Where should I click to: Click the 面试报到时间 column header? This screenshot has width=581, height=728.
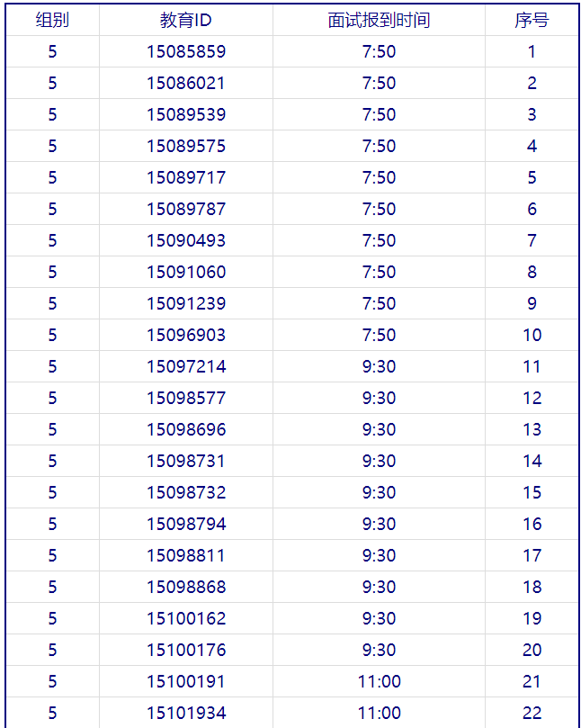379,21
